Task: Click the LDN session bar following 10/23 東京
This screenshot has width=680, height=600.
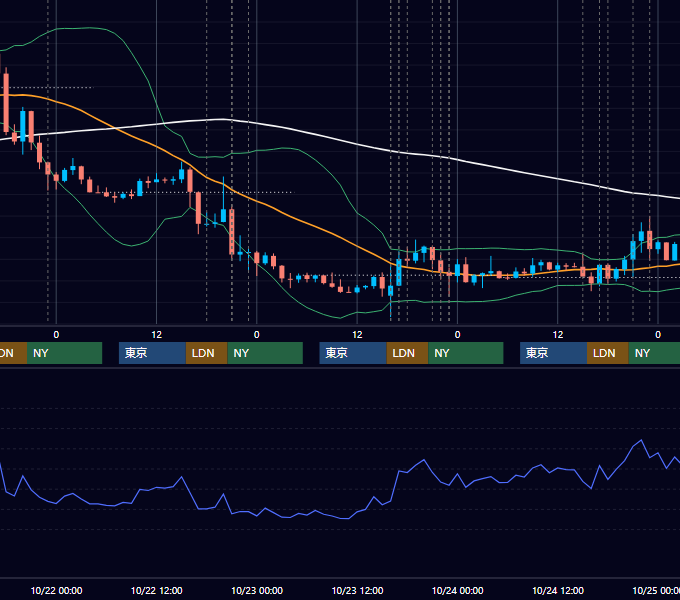Action: pos(407,353)
